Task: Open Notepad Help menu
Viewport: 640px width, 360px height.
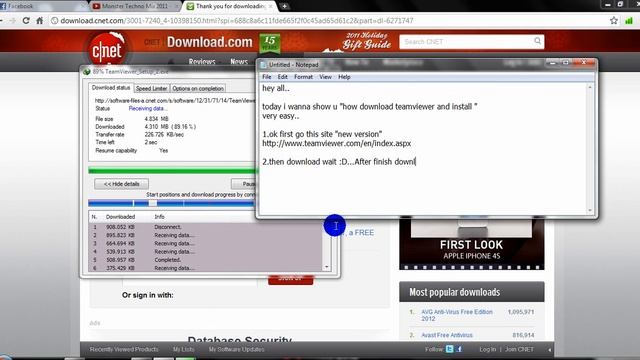Action: (344, 77)
